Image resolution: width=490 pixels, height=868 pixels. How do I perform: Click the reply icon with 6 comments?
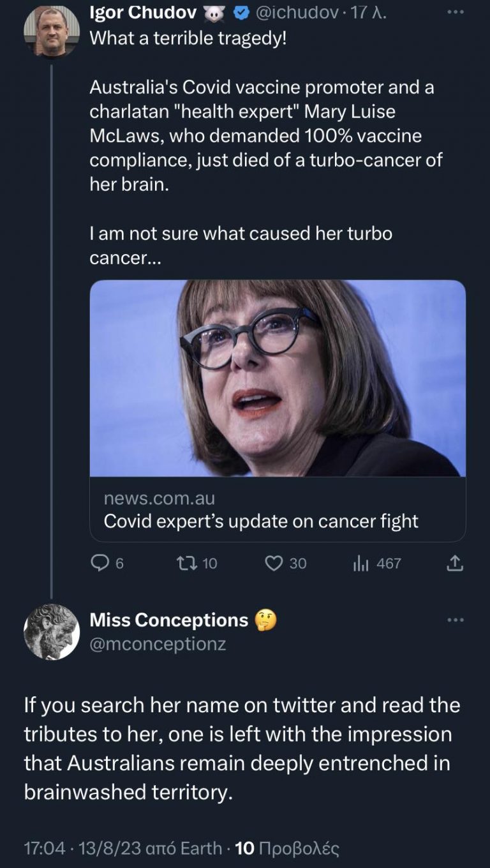[x=100, y=562]
